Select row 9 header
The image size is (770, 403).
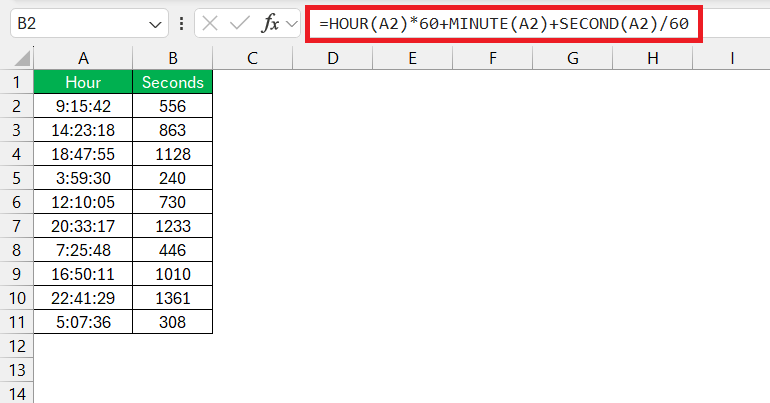pos(17,274)
